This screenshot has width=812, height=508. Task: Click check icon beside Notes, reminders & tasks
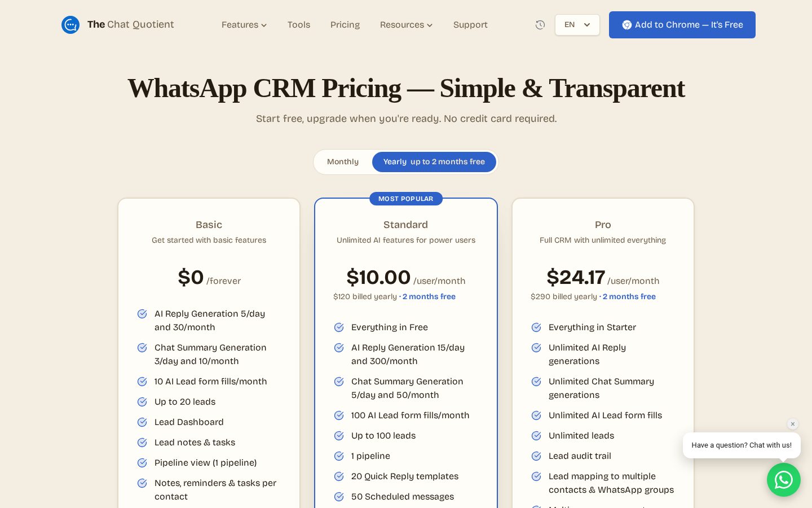point(143,483)
